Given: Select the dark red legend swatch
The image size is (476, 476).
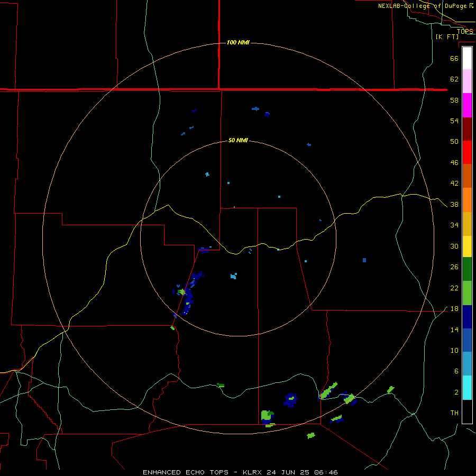Looking at the screenshot, I should [x=467, y=129].
